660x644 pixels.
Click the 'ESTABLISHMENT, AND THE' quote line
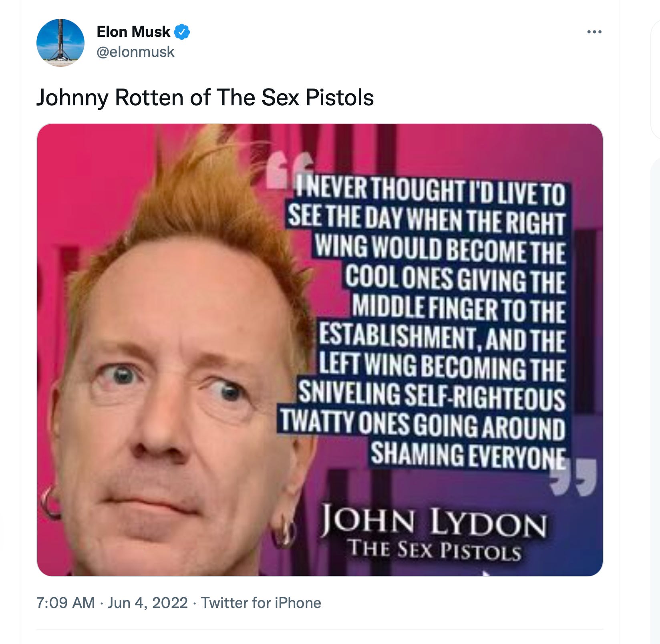click(442, 337)
